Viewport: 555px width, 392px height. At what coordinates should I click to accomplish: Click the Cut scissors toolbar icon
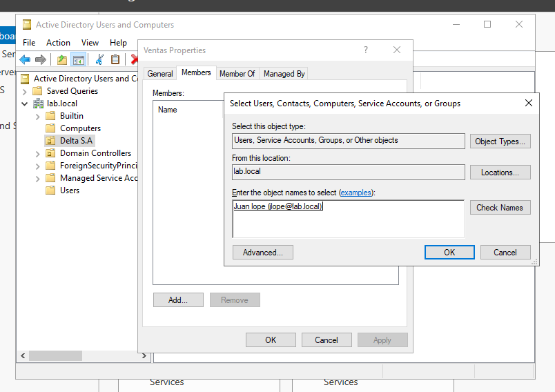[99, 59]
